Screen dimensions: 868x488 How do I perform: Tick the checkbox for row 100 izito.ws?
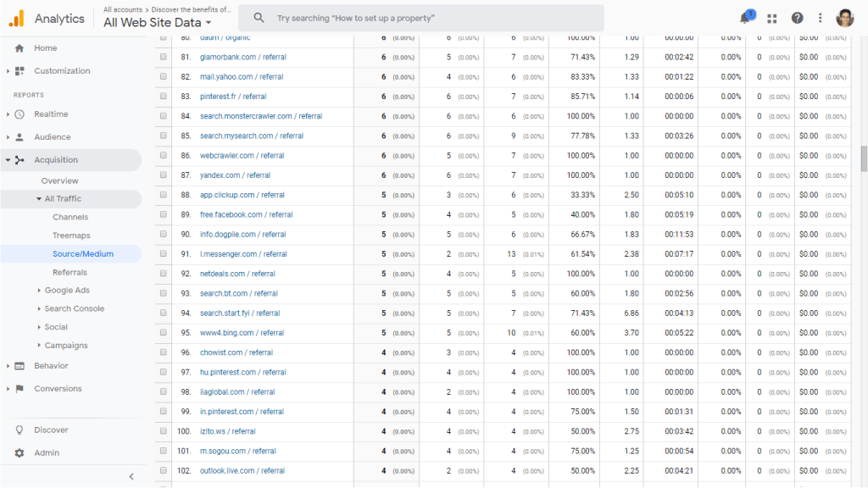(x=164, y=431)
